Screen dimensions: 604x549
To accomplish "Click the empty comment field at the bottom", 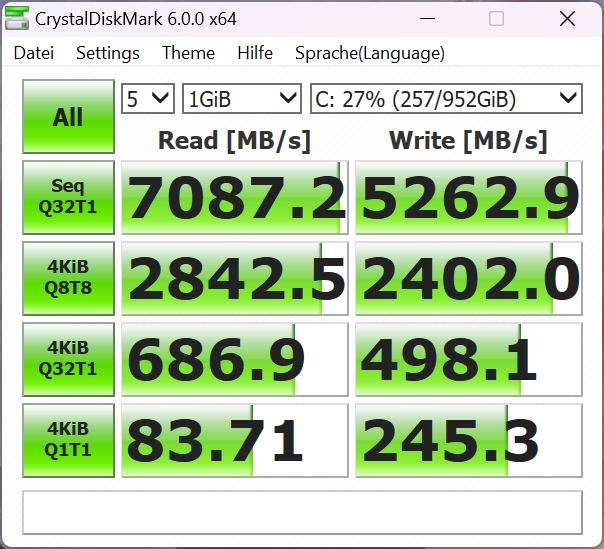I will (x=302, y=512).
